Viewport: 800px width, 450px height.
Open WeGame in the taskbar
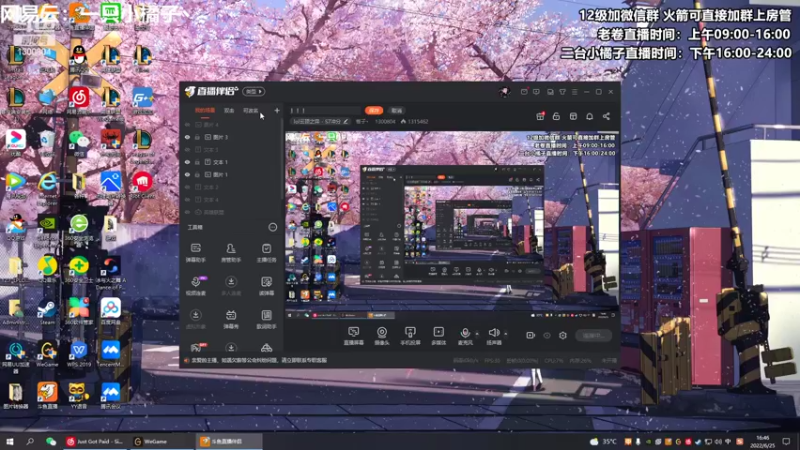tap(161, 441)
